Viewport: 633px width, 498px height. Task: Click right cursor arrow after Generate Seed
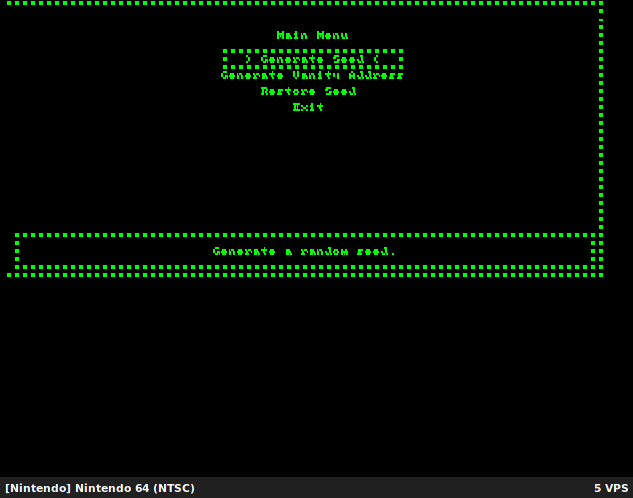click(376, 59)
